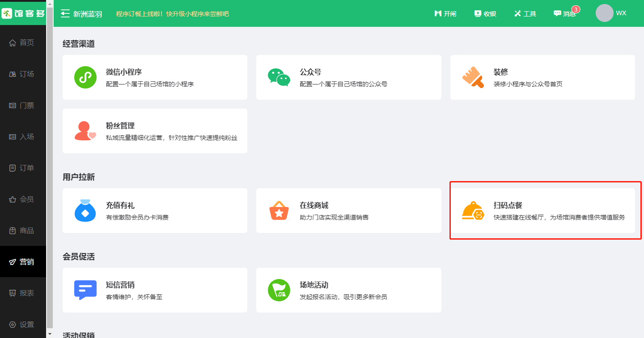Open the 工具 tools menu
Viewport: 644px width, 338px height.
tap(525, 13)
